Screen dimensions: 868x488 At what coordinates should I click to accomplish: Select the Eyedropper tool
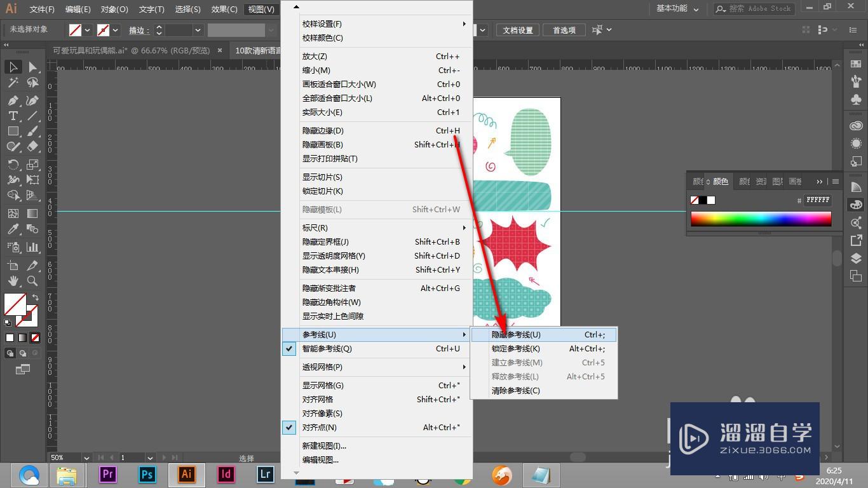(x=13, y=229)
